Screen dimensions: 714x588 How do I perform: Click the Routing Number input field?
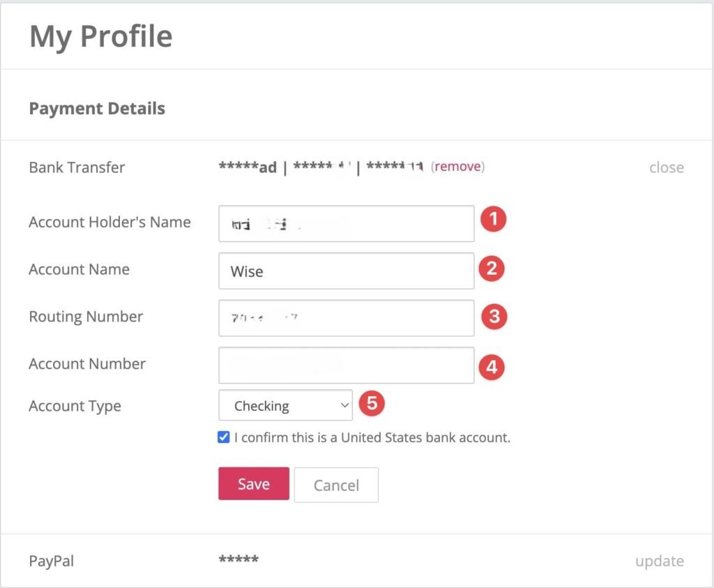[346, 317]
